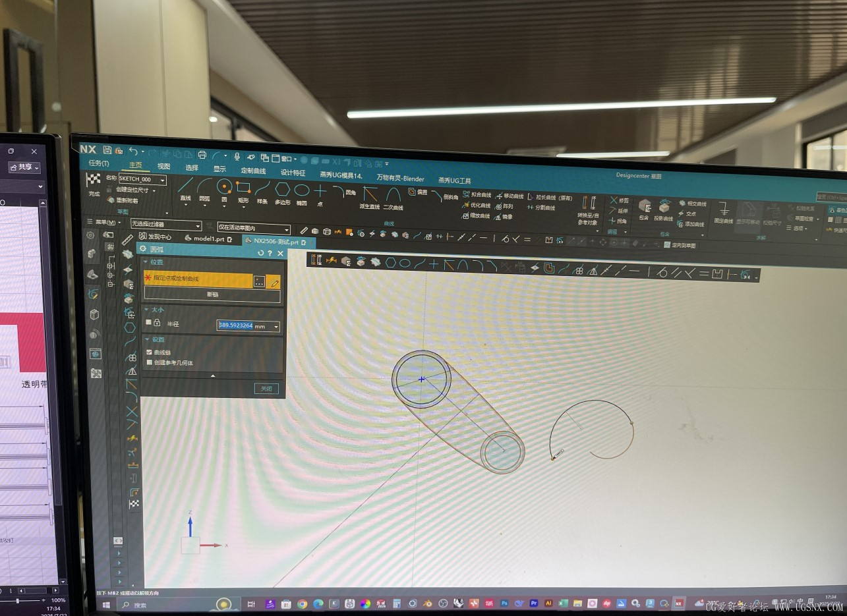Screen dimensions: 847x616
Task: Click the 包含 (Include) tool
Action: point(644,210)
